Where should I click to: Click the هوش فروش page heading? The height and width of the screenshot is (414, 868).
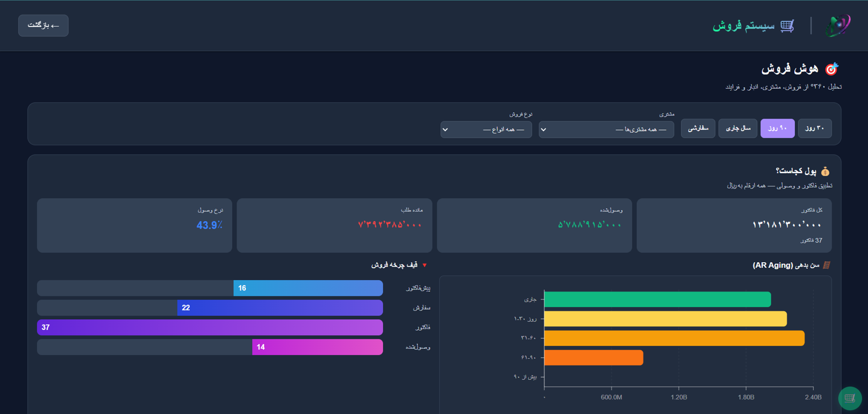(790, 69)
